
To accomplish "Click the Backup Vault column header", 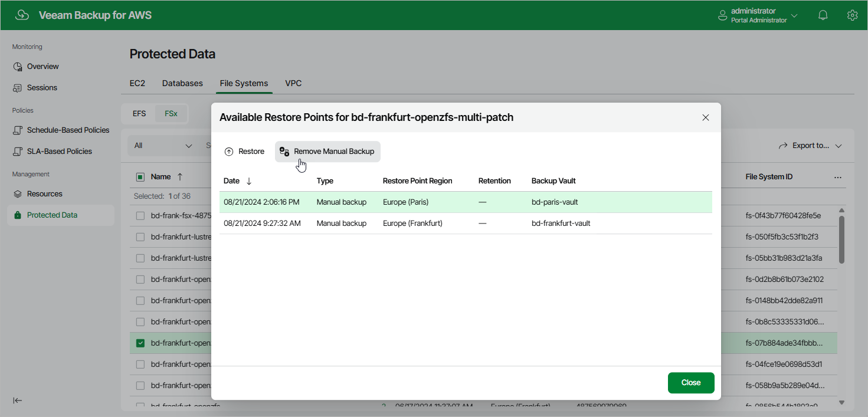I will pos(553,181).
